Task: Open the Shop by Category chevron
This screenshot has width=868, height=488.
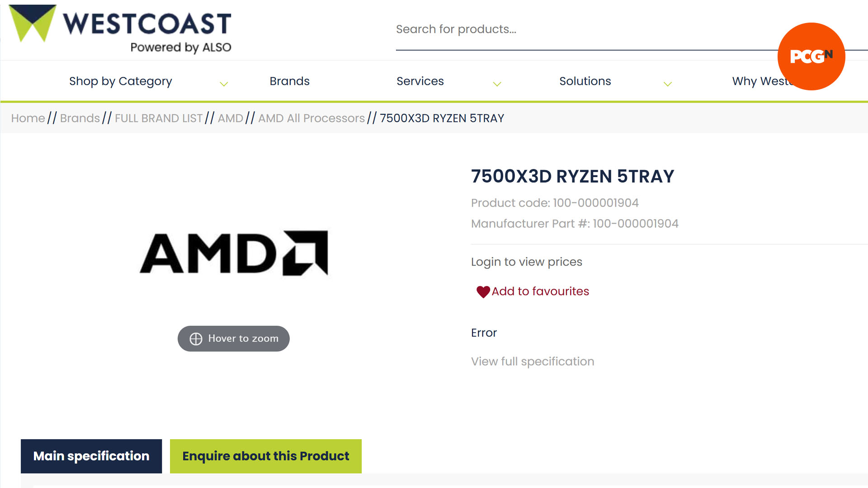Action: pyautogui.click(x=224, y=84)
